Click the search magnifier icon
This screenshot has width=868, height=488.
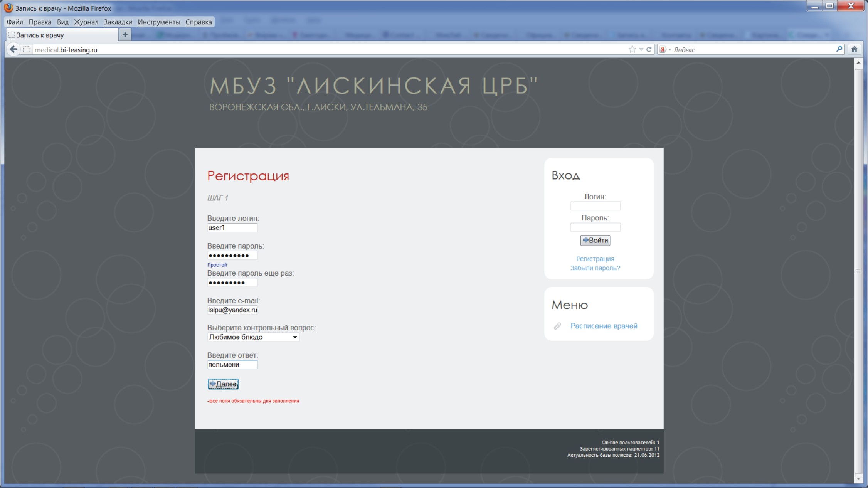(839, 49)
